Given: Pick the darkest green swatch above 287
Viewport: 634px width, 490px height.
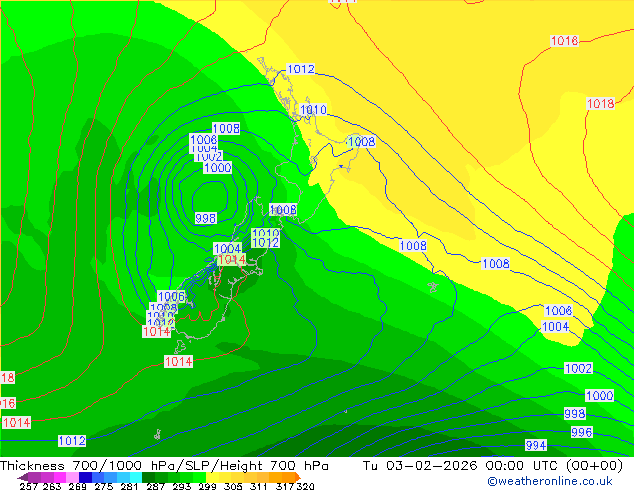Looking at the screenshot, I should tap(148, 477).
